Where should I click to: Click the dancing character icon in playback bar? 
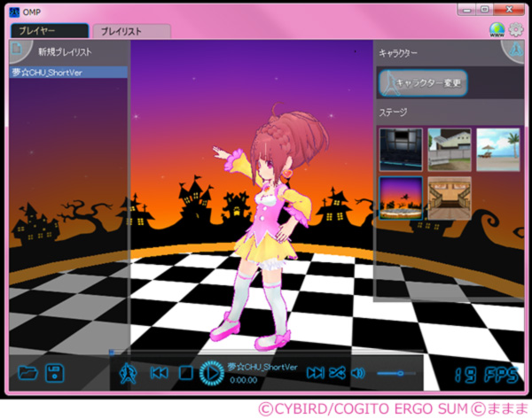click(129, 373)
